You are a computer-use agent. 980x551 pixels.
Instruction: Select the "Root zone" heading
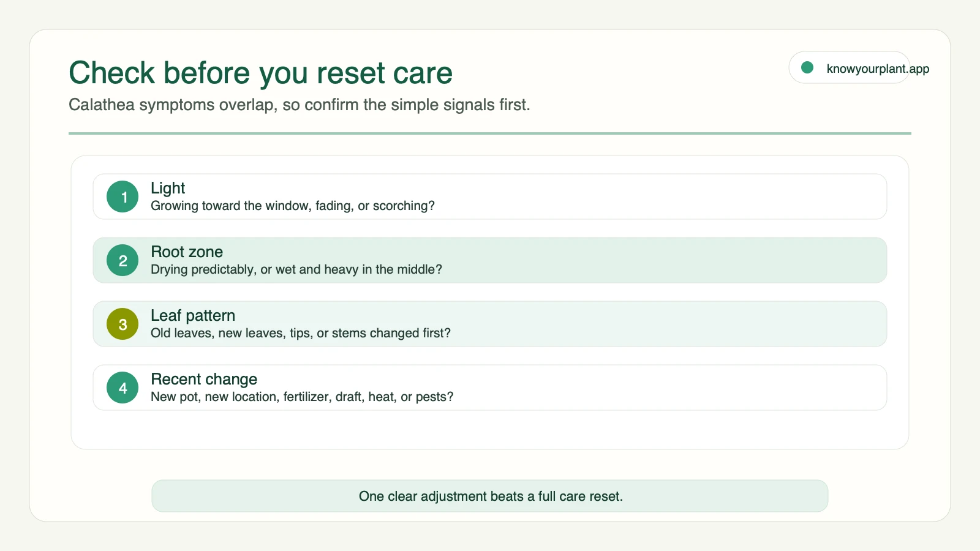pos(187,252)
